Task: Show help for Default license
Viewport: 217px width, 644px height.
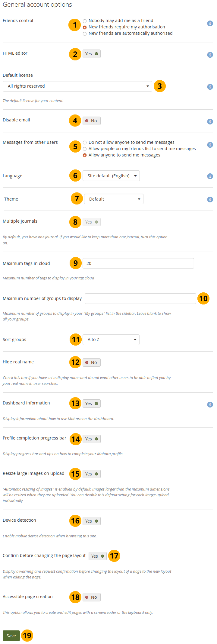Action: (x=210, y=87)
